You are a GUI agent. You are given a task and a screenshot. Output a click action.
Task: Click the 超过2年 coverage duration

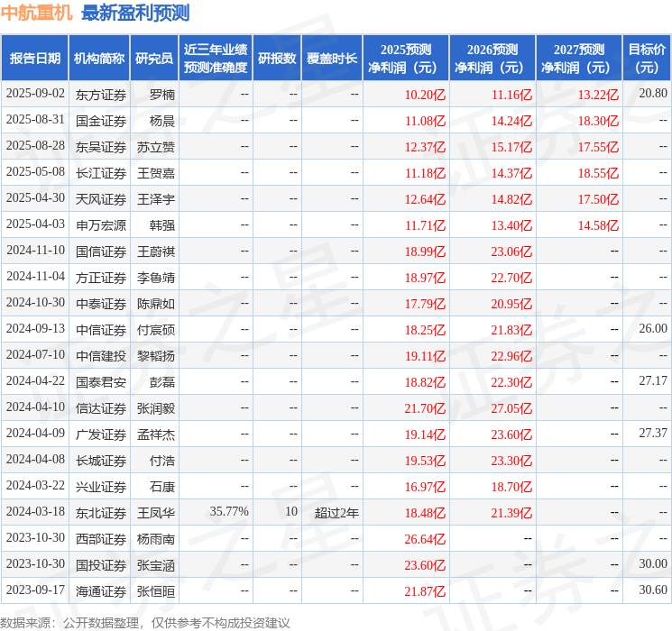pyautogui.click(x=336, y=513)
